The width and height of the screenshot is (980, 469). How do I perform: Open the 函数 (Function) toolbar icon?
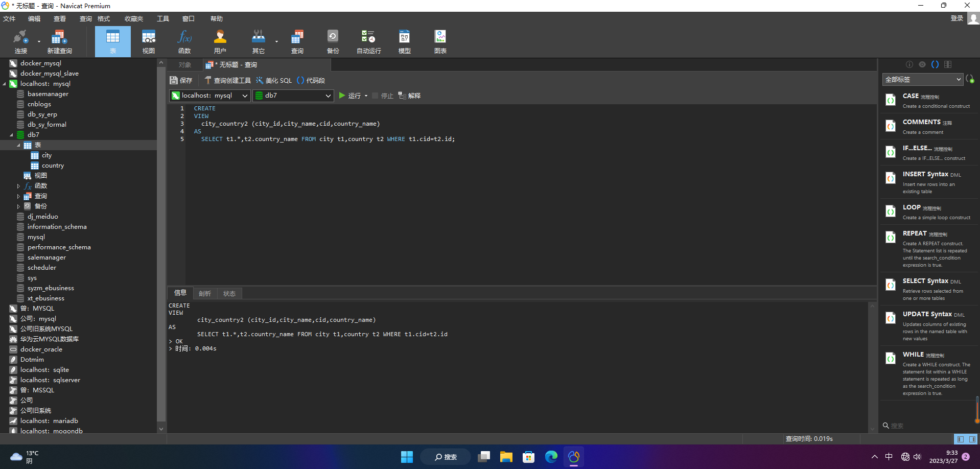click(x=184, y=41)
